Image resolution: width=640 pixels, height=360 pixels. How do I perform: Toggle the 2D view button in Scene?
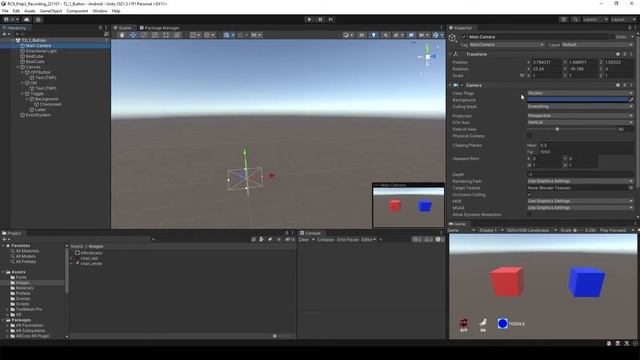[x=362, y=35]
